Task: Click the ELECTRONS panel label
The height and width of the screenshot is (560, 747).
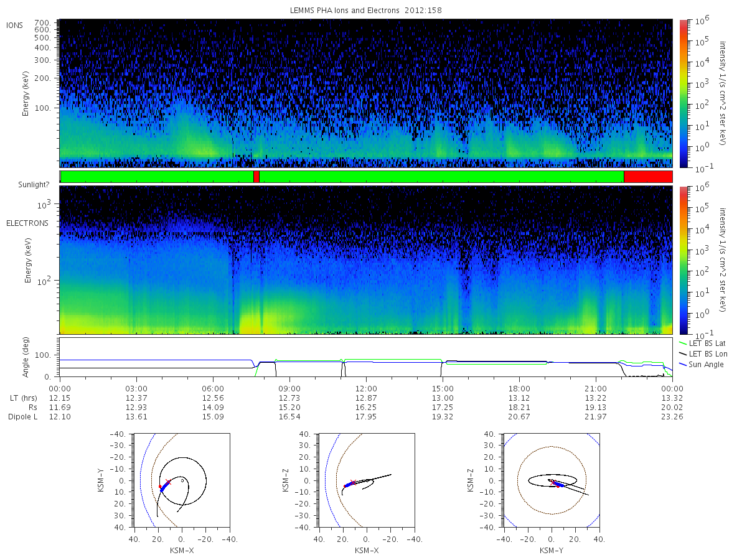Action: click(x=27, y=223)
